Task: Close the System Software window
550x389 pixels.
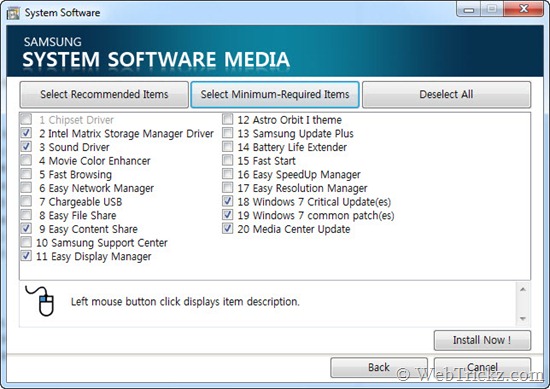Action: [x=523, y=8]
